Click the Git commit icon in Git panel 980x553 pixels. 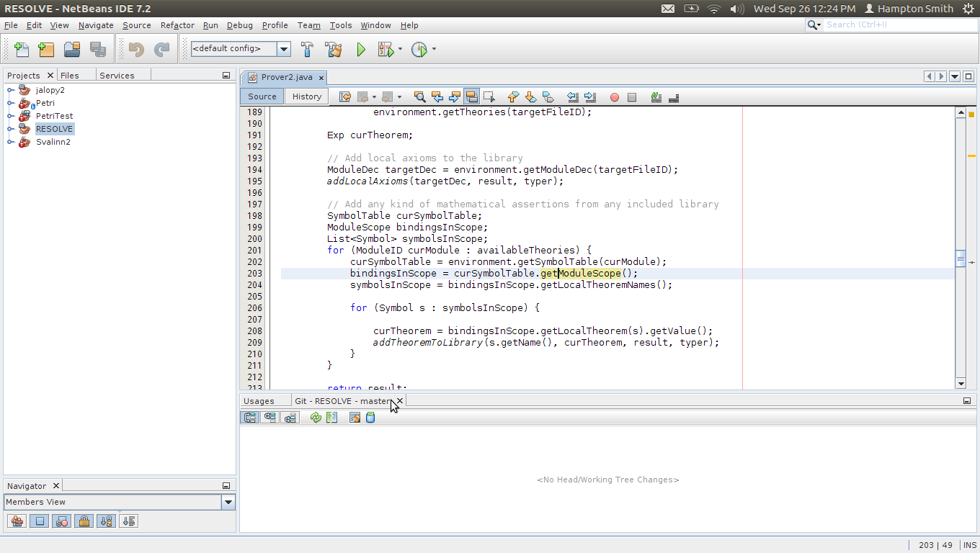[x=370, y=418]
